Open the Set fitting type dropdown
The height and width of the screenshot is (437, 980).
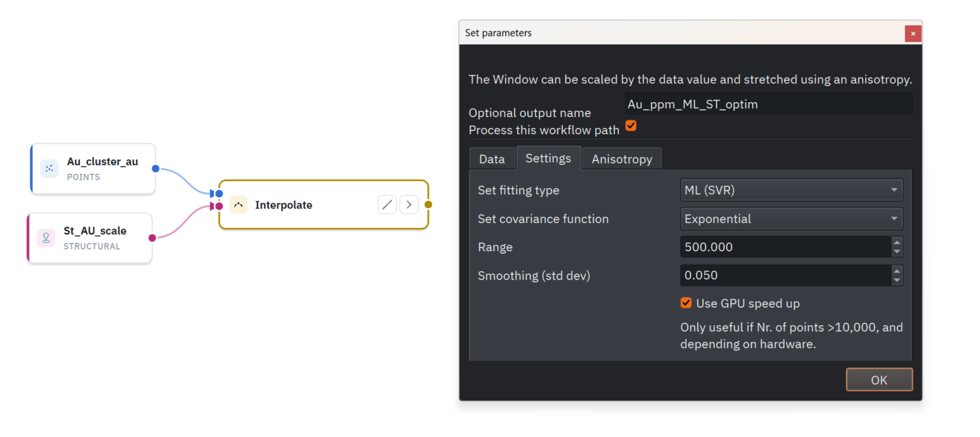pos(792,190)
